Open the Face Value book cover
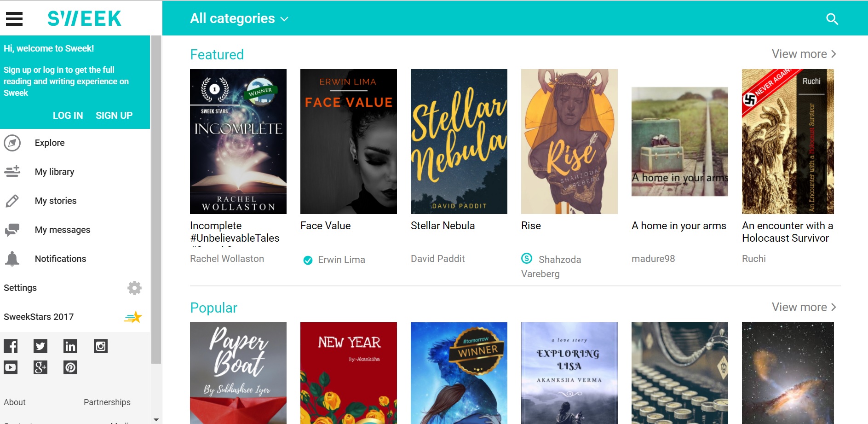The width and height of the screenshot is (868, 424). (349, 141)
